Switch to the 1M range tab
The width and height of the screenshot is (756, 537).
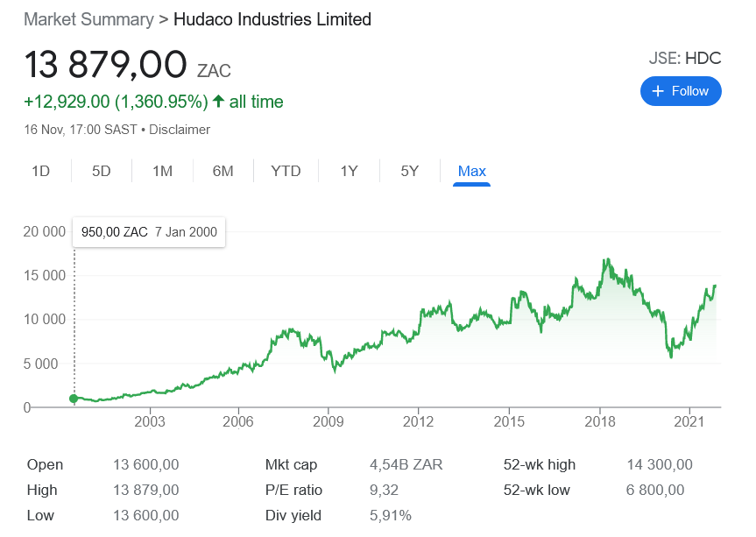pos(162,171)
